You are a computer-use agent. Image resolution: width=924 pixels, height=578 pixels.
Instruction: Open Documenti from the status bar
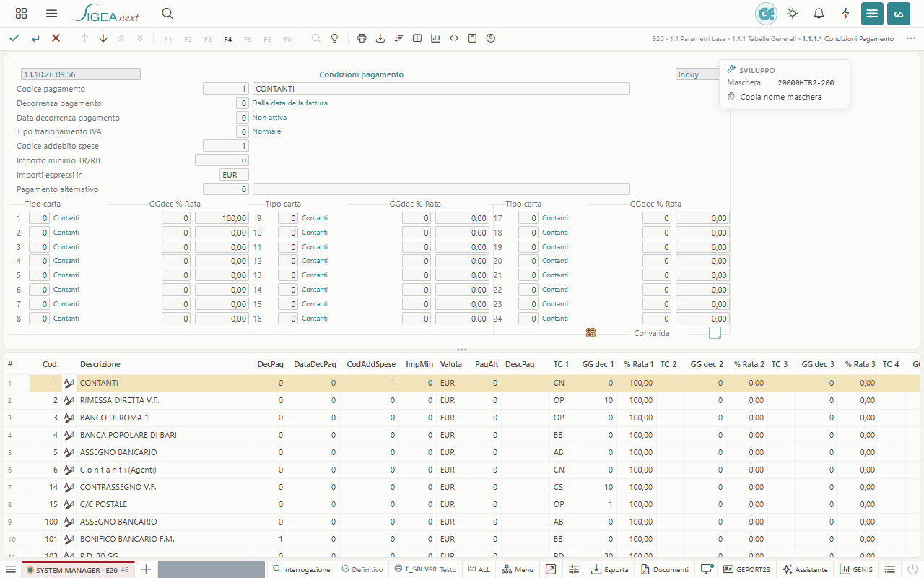point(664,570)
